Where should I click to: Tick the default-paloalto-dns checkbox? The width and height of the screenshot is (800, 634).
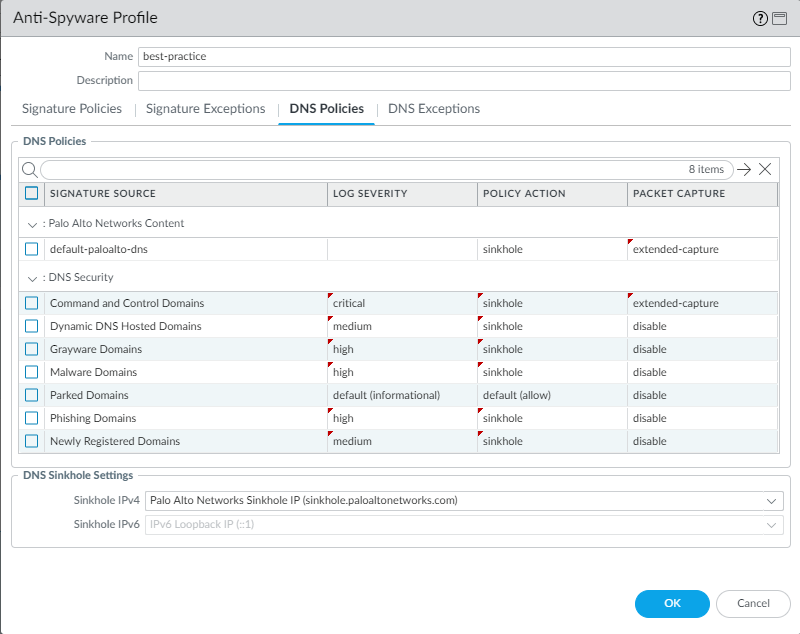pyautogui.click(x=32, y=249)
